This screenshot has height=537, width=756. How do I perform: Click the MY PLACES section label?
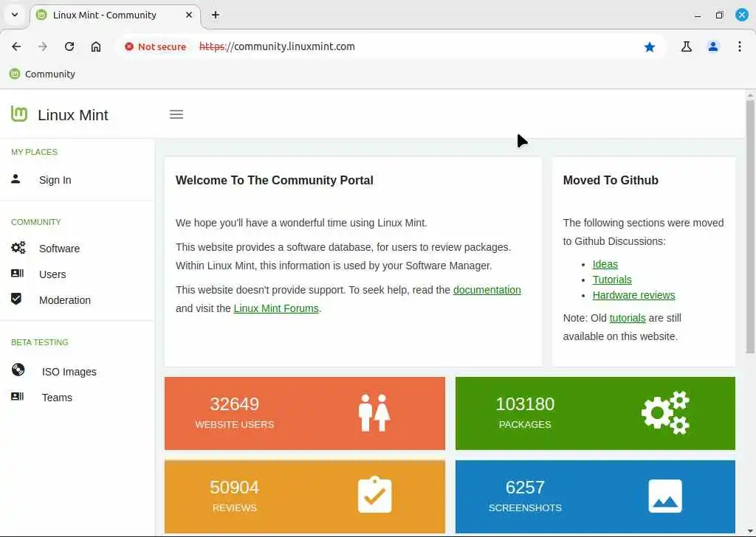point(34,152)
